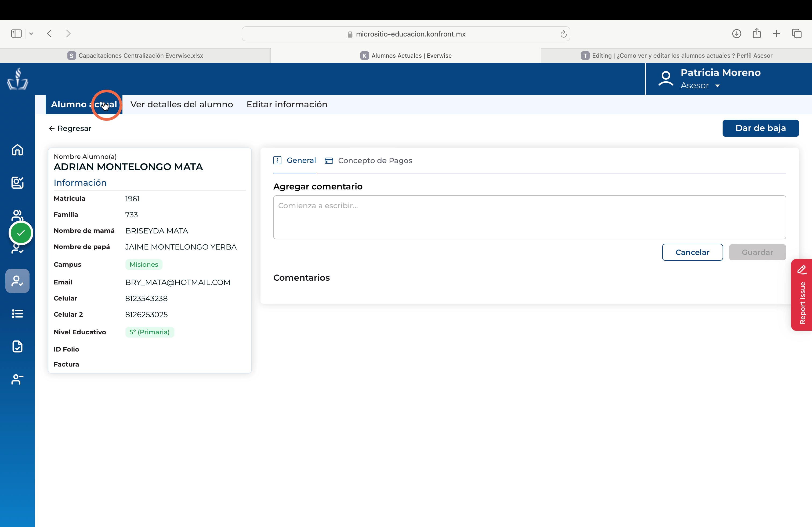This screenshot has height=527, width=812.
Task: Click the 5° (Primaria) level badge
Action: coord(150,332)
